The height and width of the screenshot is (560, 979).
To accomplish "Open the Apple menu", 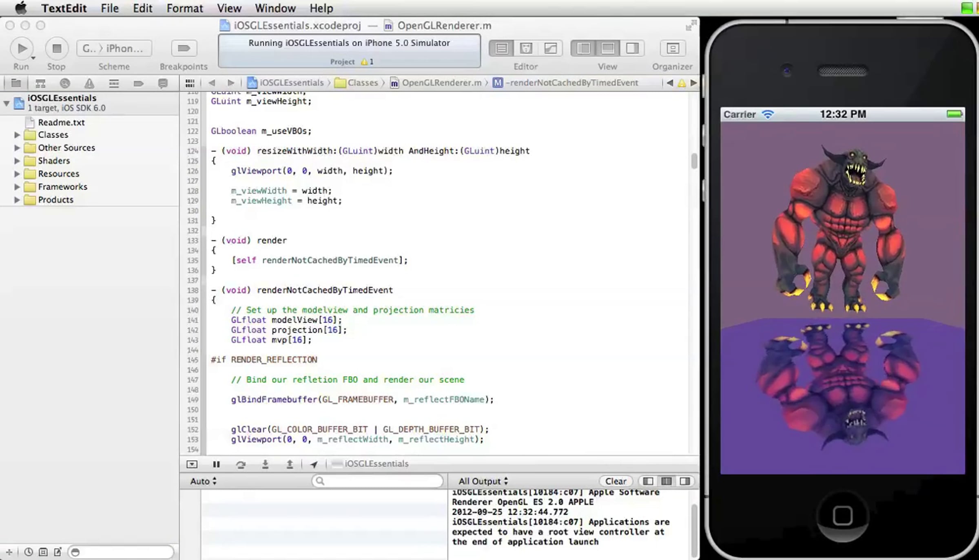I will tap(21, 8).
